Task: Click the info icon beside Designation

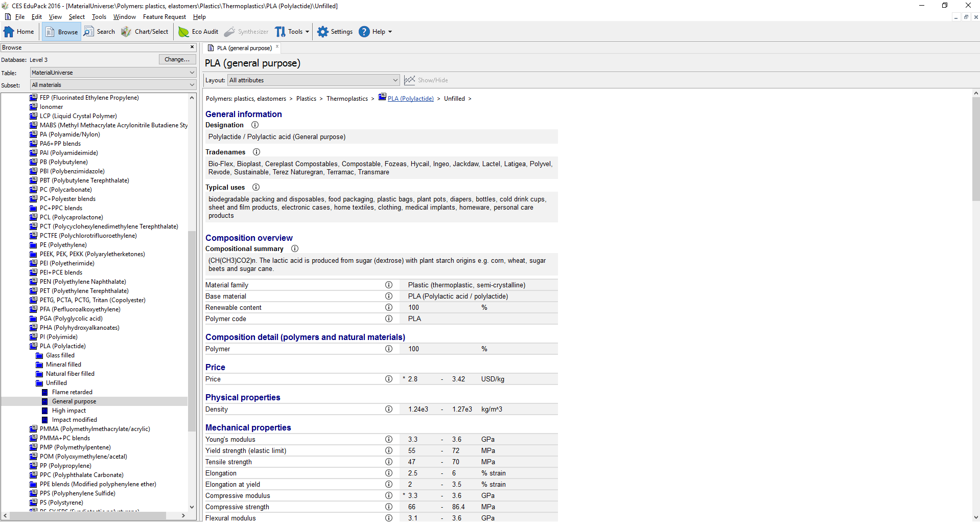Action: point(255,125)
